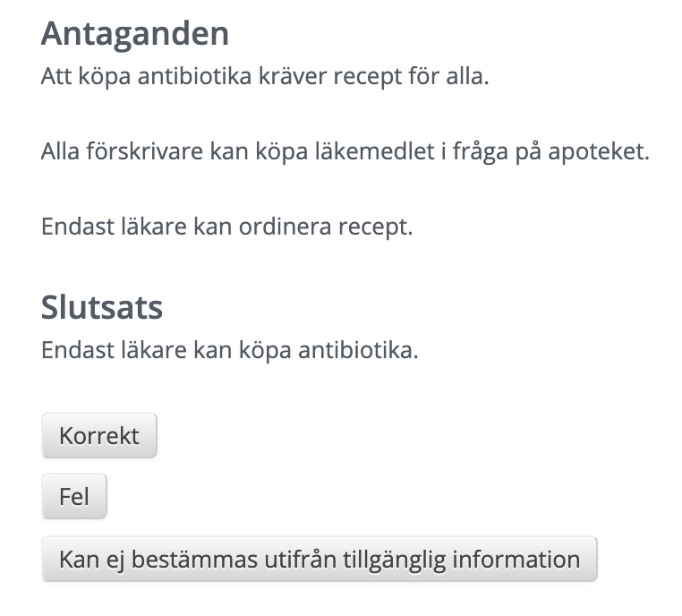Choose Kan ej bestämmas utifrån tillgänglig information

(x=320, y=559)
